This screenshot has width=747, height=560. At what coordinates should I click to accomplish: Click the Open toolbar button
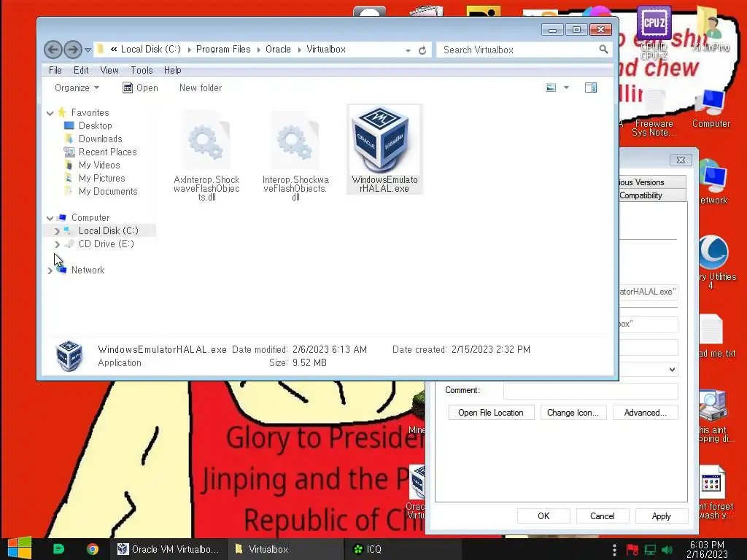(140, 87)
